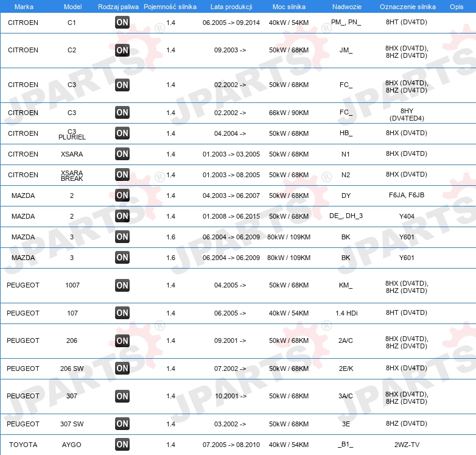The width and height of the screenshot is (476, 455).
Task: Click production start 10.2001 -> cell
Action: click(231, 396)
